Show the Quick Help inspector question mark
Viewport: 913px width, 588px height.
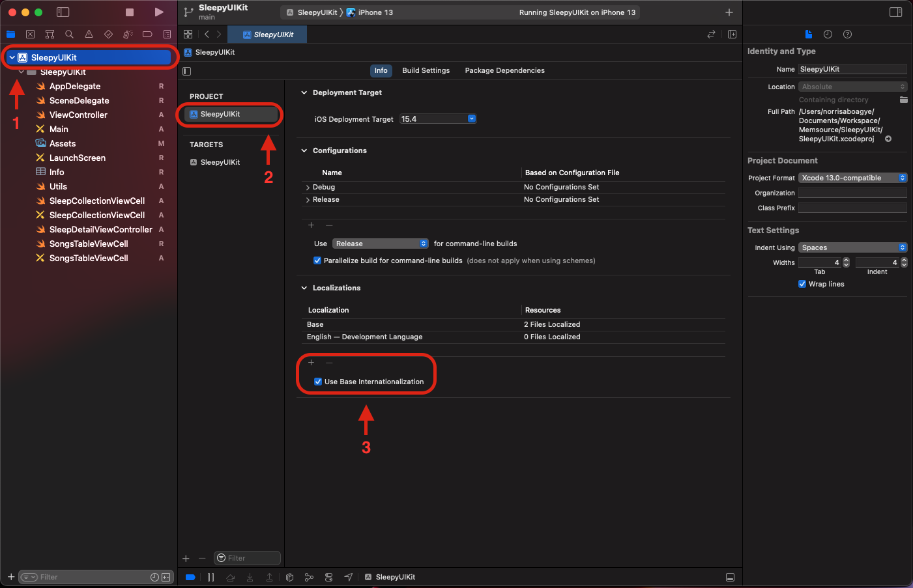point(847,34)
